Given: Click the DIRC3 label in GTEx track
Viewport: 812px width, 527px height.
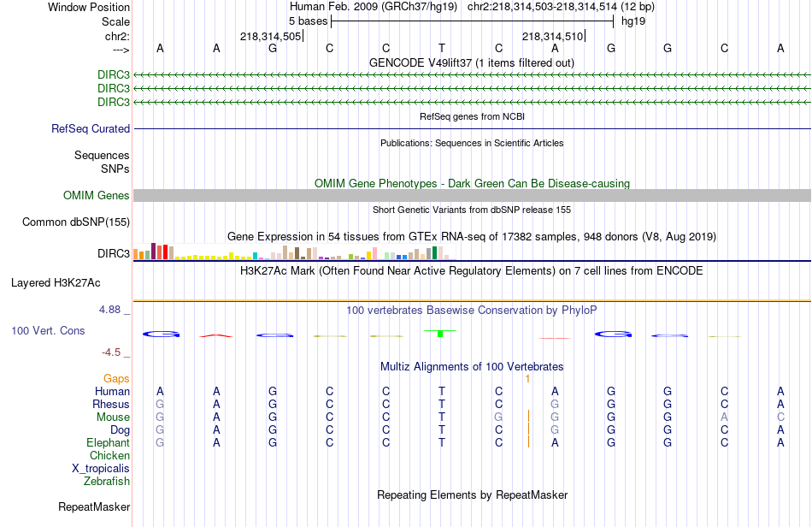Looking at the screenshot, I should click(114, 253).
